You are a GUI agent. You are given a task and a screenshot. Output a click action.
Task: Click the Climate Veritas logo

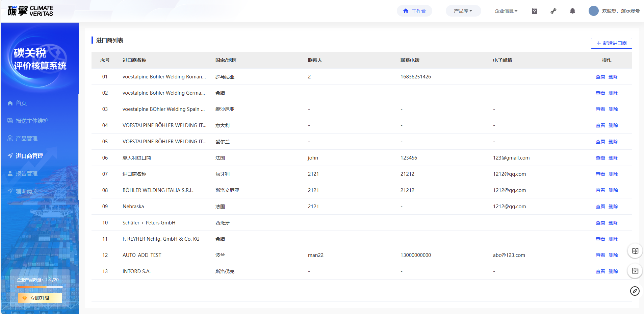(30, 11)
